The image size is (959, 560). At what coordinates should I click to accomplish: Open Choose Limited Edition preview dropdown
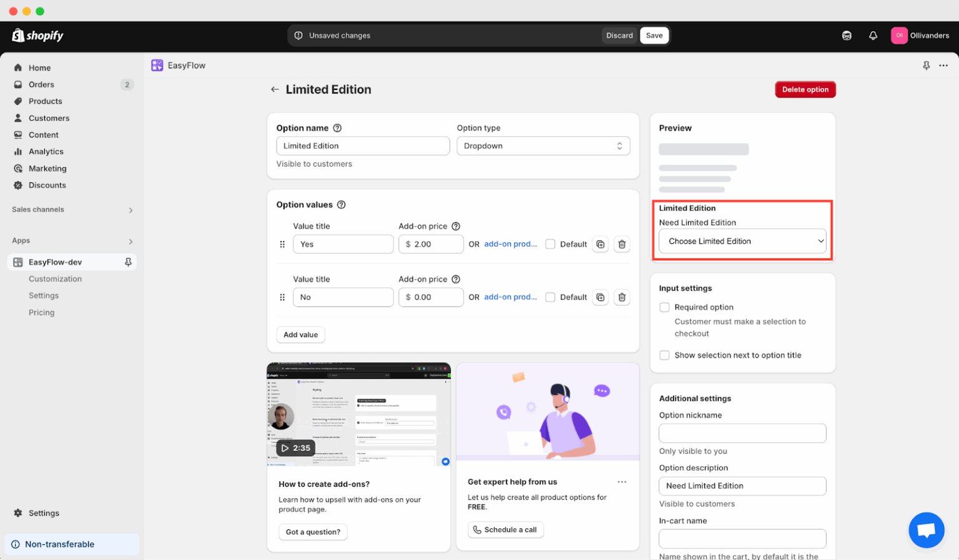coord(742,241)
